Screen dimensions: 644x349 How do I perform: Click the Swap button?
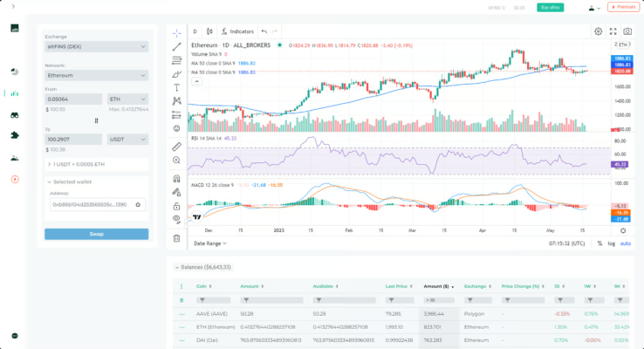[x=97, y=234]
